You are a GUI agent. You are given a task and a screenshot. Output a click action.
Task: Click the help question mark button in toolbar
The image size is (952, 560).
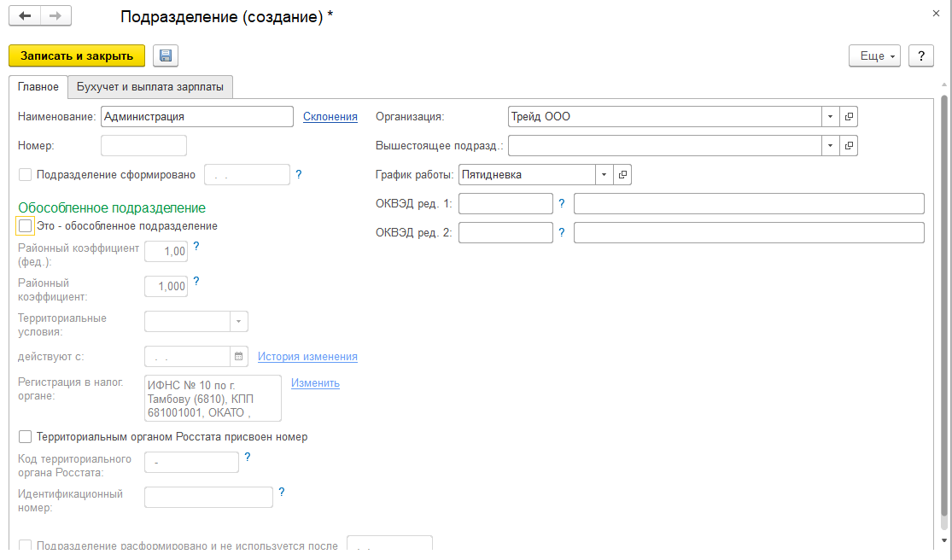[920, 55]
